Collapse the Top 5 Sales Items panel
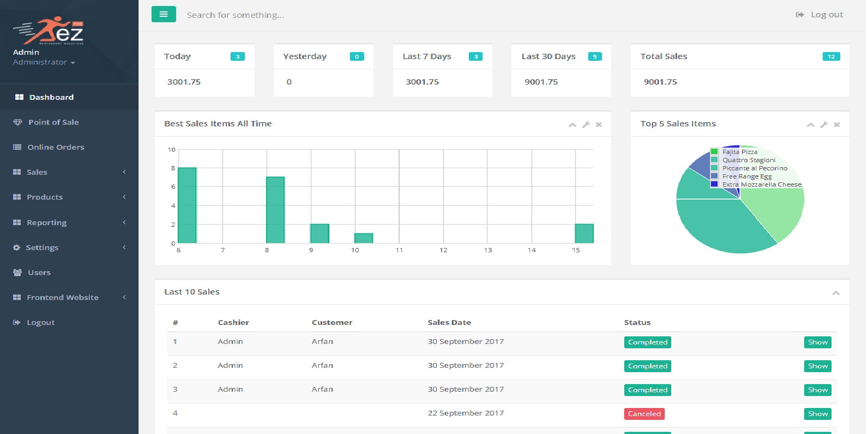This screenshot has height=434, width=868. [810, 125]
